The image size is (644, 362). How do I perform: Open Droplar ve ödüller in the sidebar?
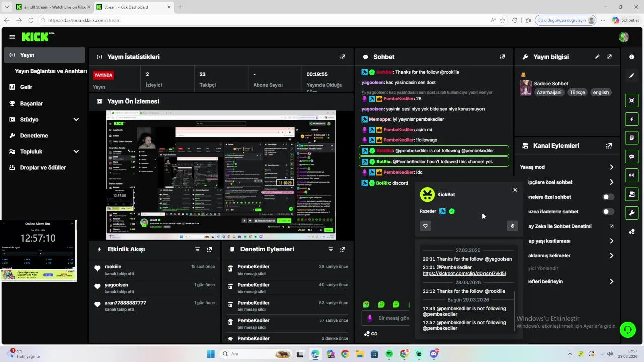coord(44,168)
